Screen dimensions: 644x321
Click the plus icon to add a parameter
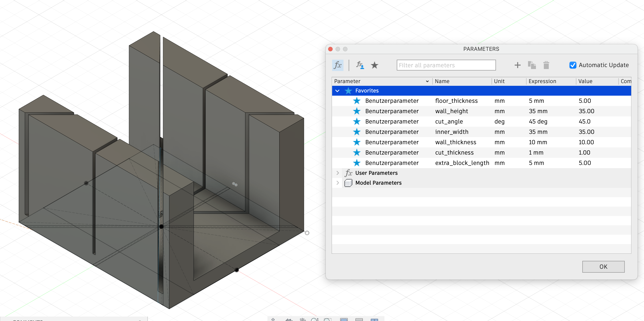coord(517,65)
